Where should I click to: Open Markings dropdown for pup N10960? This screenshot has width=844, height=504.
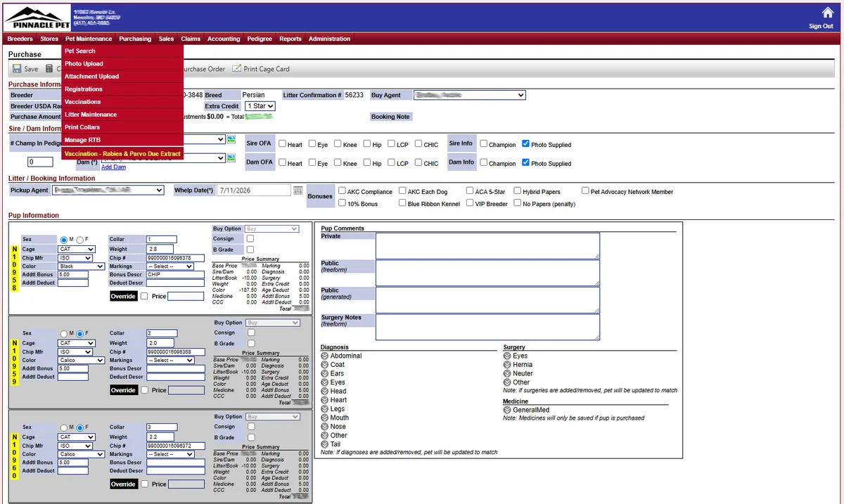tap(170, 454)
